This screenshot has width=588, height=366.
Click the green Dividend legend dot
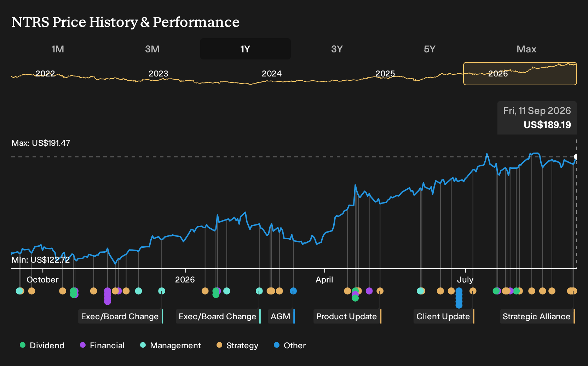click(x=23, y=345)
